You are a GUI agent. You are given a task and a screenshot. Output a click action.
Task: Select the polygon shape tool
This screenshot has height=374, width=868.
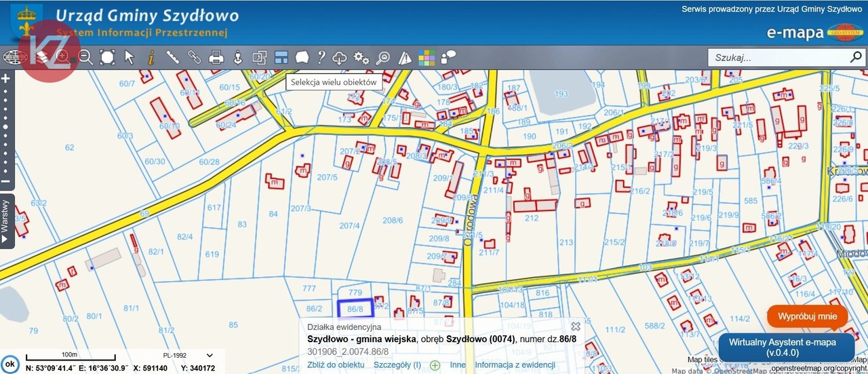pyautogui.click(x=302, y=58)
